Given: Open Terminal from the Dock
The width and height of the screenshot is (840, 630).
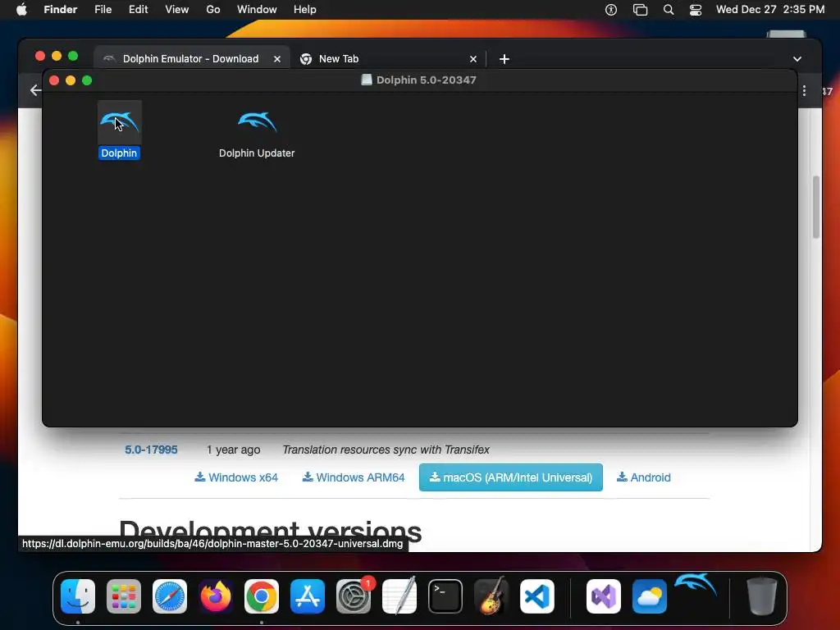Looking at the screenshot, I should pos(445,596).
